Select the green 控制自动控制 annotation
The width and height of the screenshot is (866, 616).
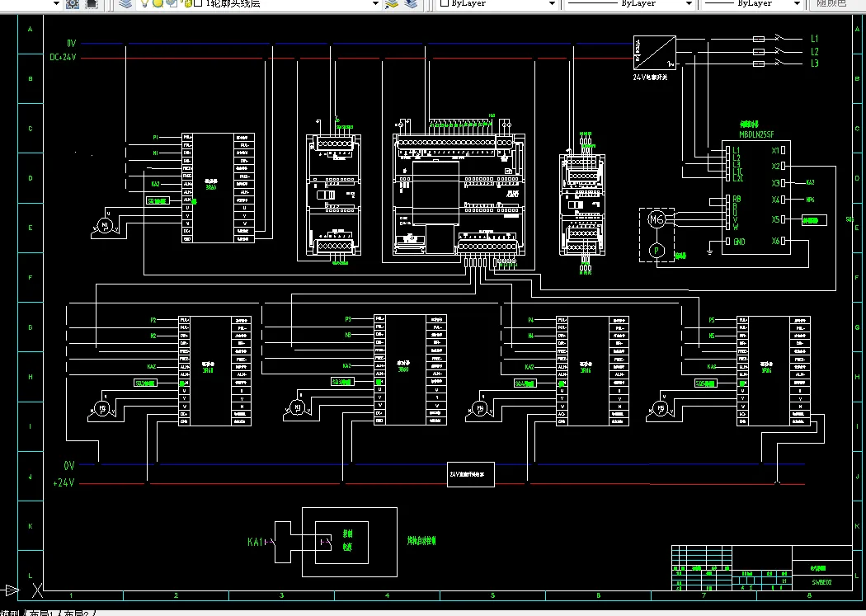[421, 541]
